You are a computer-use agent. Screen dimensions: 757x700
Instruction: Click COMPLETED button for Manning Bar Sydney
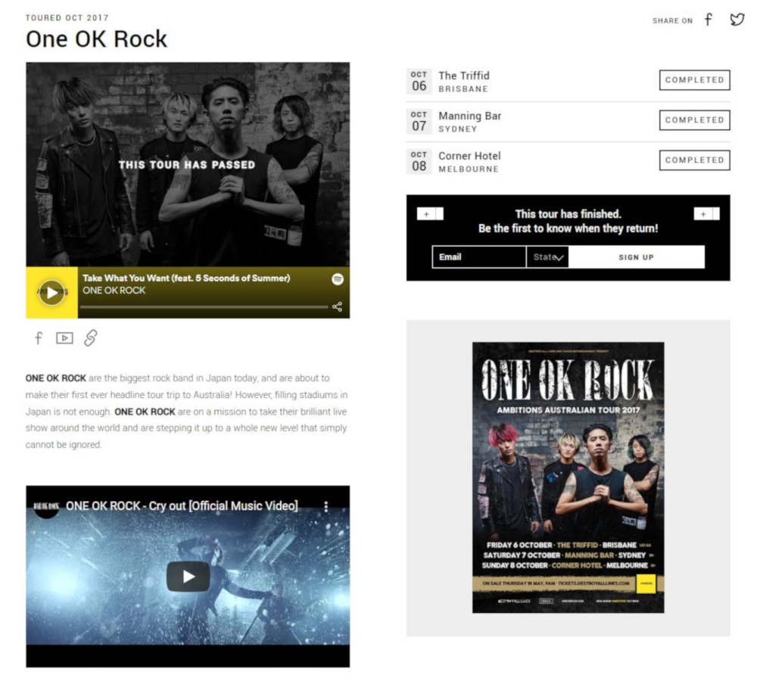coord(695,120)
